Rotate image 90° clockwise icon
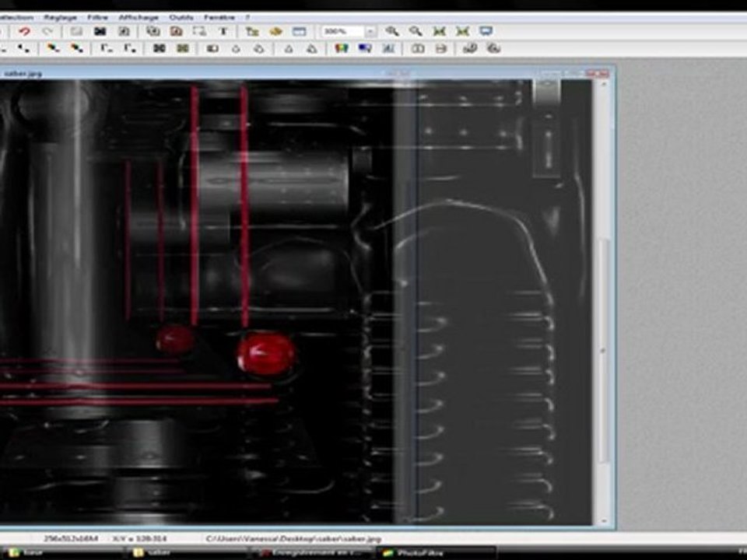Image resolution: width=747 pixels, height=560 pixels. pyautogui.click(x=494, y=48)
